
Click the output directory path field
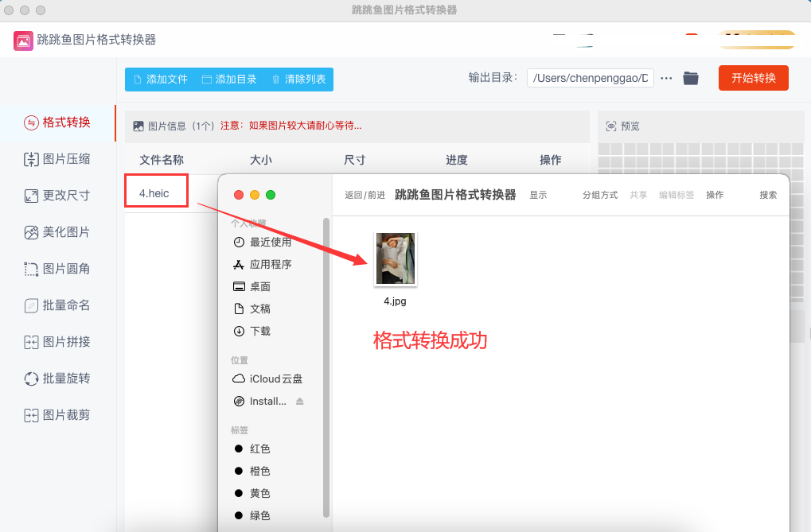[591, 78]
